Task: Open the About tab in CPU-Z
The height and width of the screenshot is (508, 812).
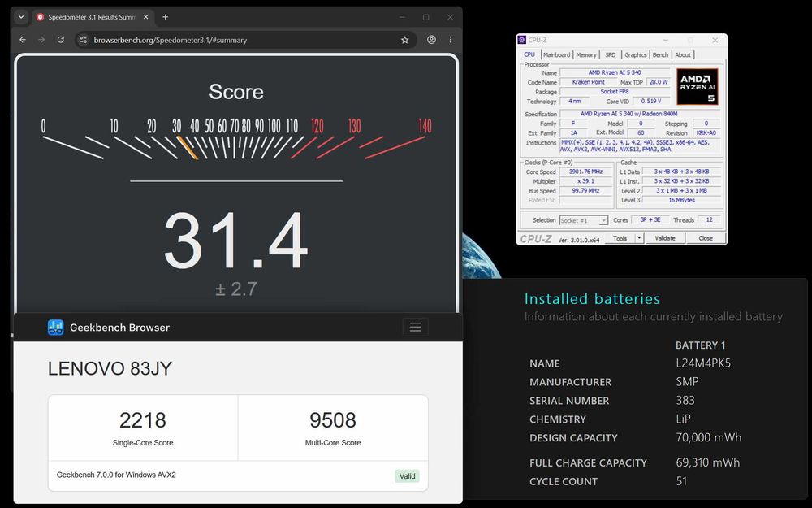Action: [683, 55]
